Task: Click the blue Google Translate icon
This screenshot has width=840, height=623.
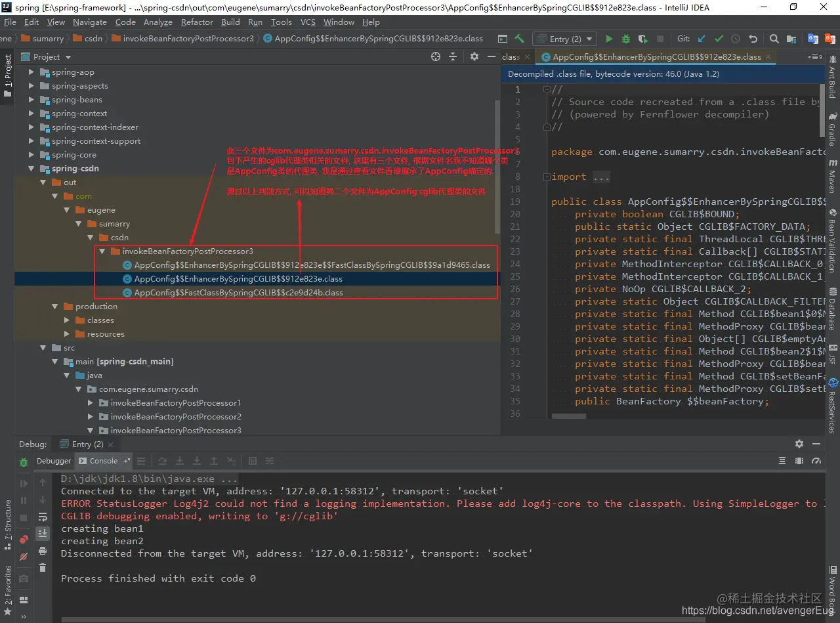Action: point(813,39)
